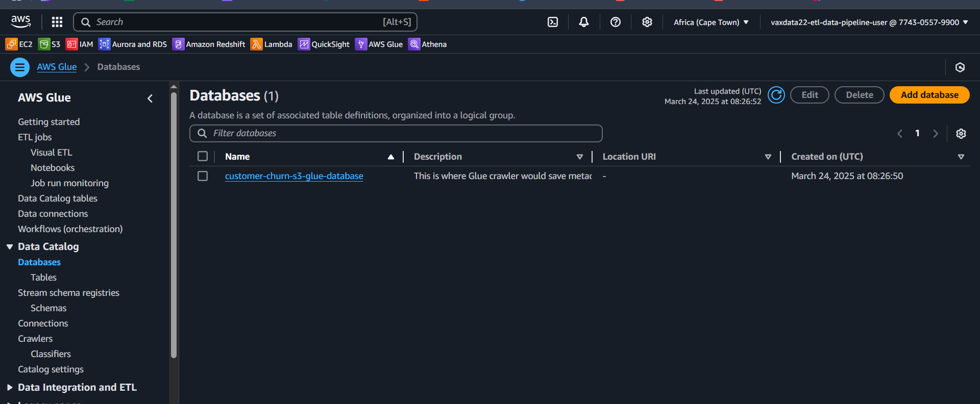Open Schemas in sidebar
This screenshot has width=980, height=404.
[48, 308]
